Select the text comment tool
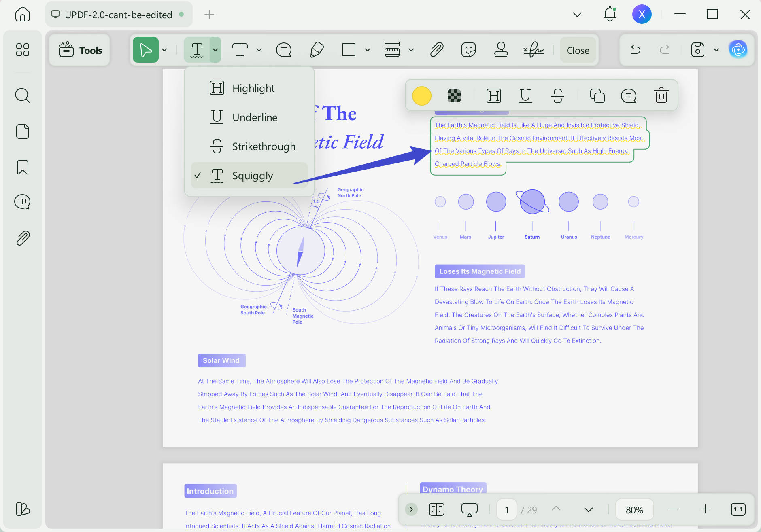The image size is (761, 532). pos(240,50)
